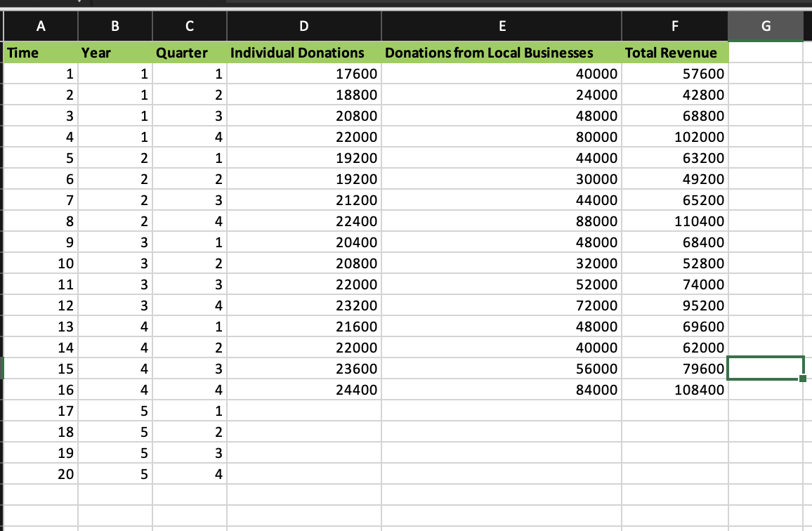
Task: Select column D header
Action: point(304,26)
